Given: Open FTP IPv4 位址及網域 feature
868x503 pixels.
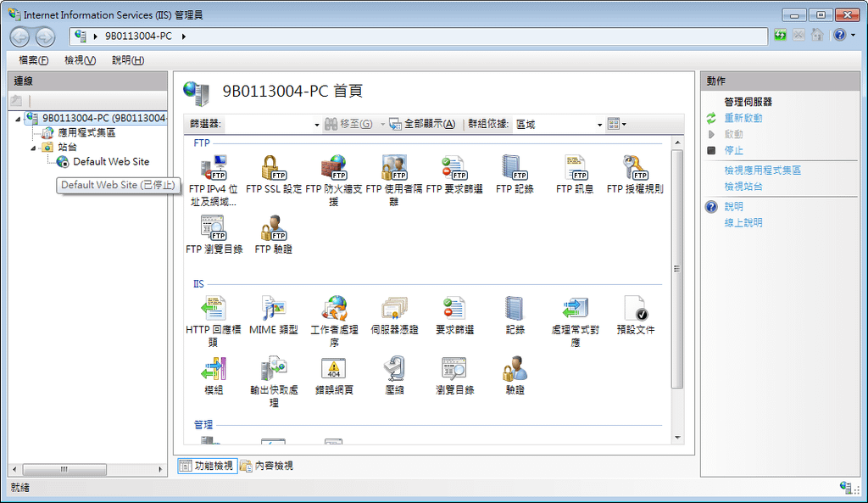Looking at the screenshot, I should coord(213,181).
